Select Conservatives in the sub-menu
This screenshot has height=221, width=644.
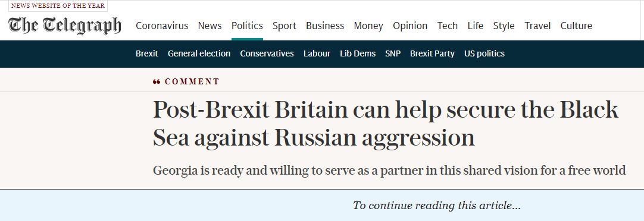267,53
